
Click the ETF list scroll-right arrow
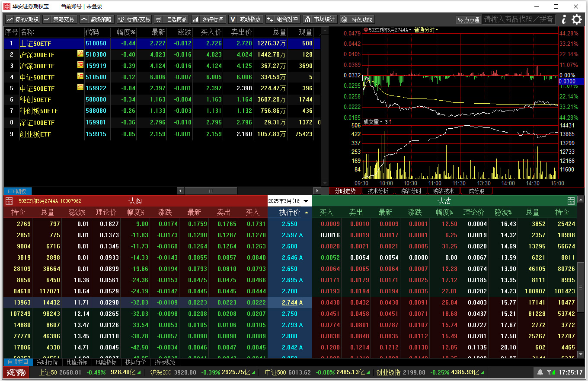click(x=317, y=191)
